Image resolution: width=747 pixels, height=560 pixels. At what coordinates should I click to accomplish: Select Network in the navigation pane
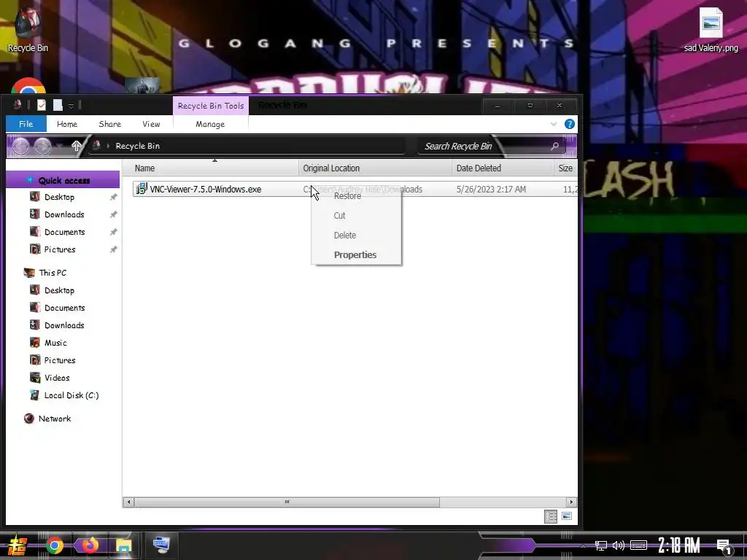click(x=54, y=419)
